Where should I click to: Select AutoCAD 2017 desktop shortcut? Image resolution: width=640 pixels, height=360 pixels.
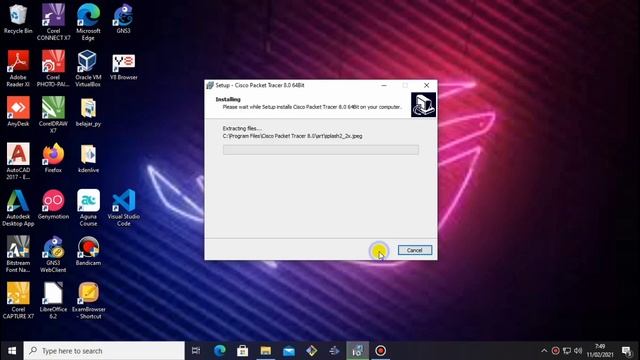18,162
